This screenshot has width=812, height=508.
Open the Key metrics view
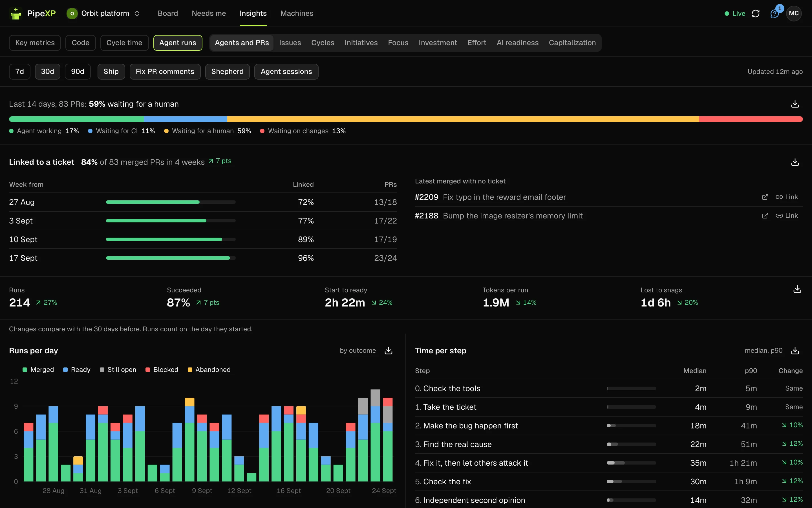tap(35, 43)
